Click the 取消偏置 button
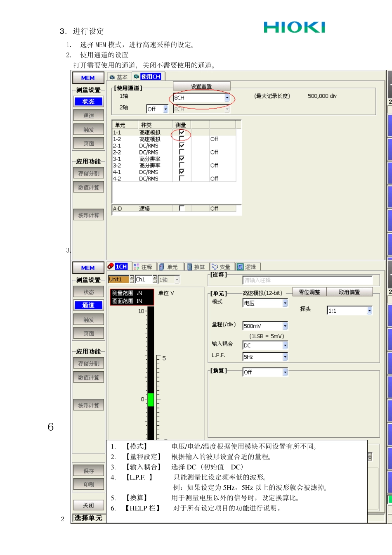 click(349, 292)
